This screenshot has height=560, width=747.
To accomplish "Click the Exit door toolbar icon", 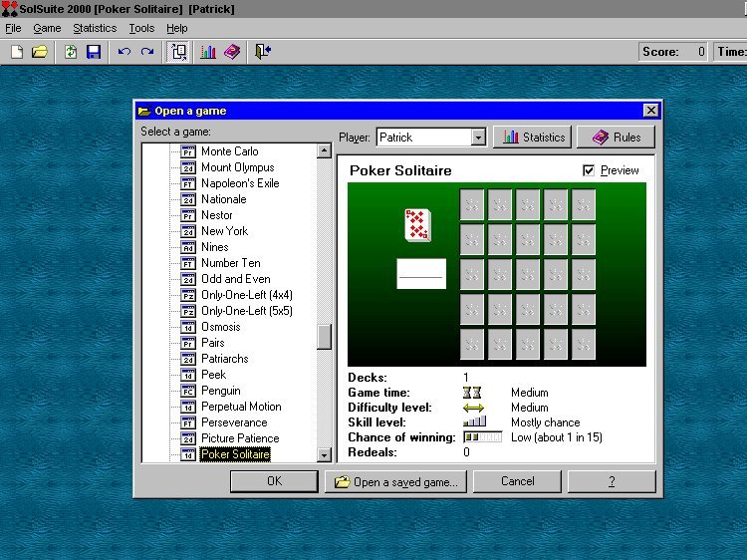I will pyautogui.click(x=263, y=52).
